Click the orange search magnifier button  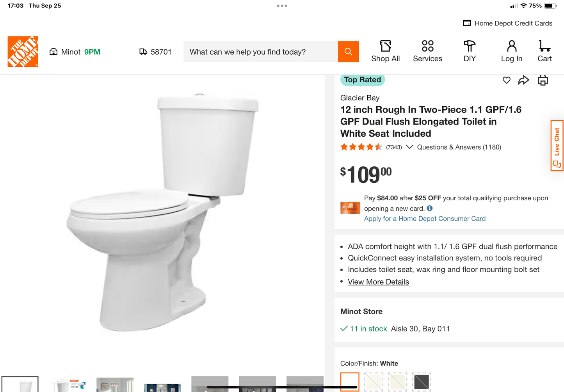click(x=348, y=52)
